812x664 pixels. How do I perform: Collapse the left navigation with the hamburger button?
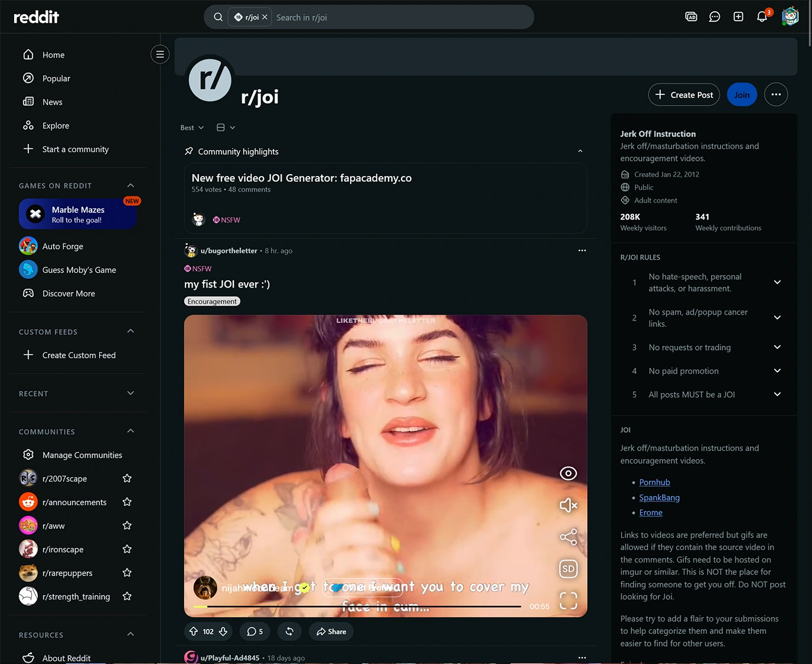pyautogui.click(x=160, y=54)
